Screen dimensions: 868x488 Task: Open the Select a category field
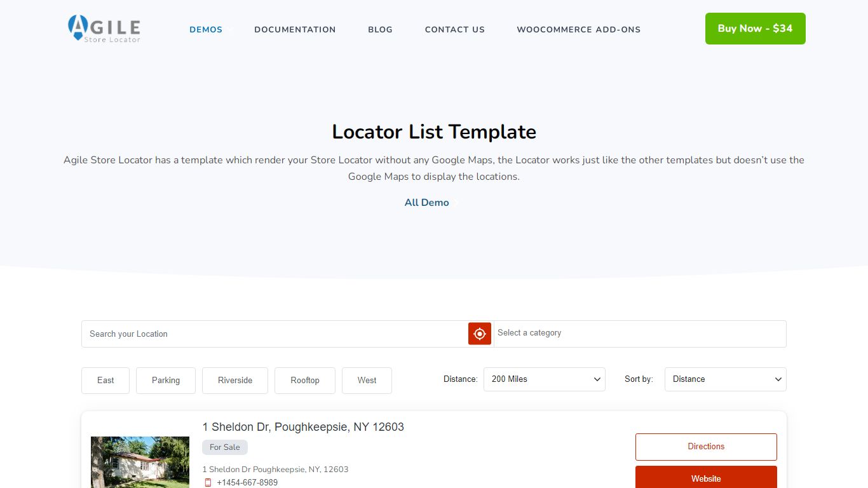pyautogui.click(x=640, y=334)
